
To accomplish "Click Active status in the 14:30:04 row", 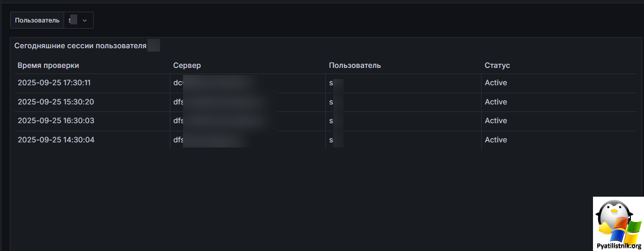I will pyautogui.click(x=496, y=140).
